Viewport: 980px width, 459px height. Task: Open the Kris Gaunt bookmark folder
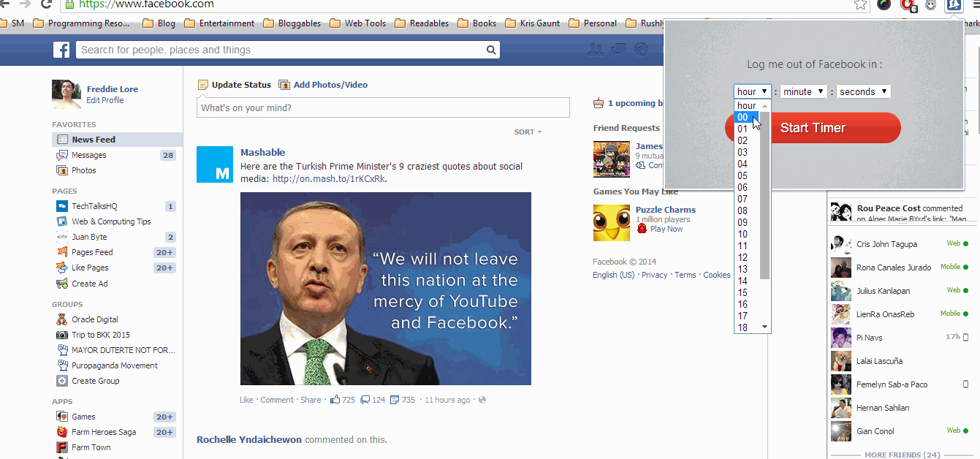(533, 23)
